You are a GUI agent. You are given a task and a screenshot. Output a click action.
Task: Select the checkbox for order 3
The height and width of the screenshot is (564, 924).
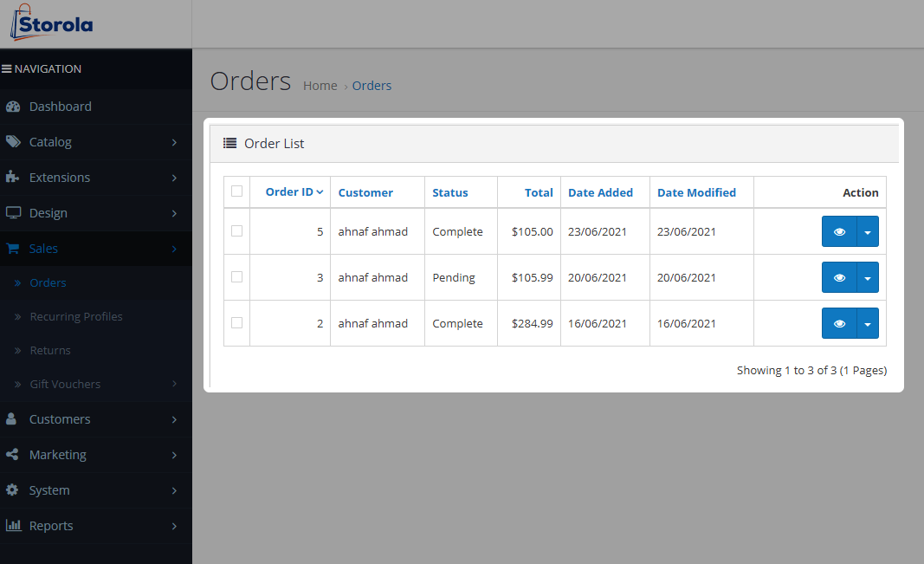(236, 277)
